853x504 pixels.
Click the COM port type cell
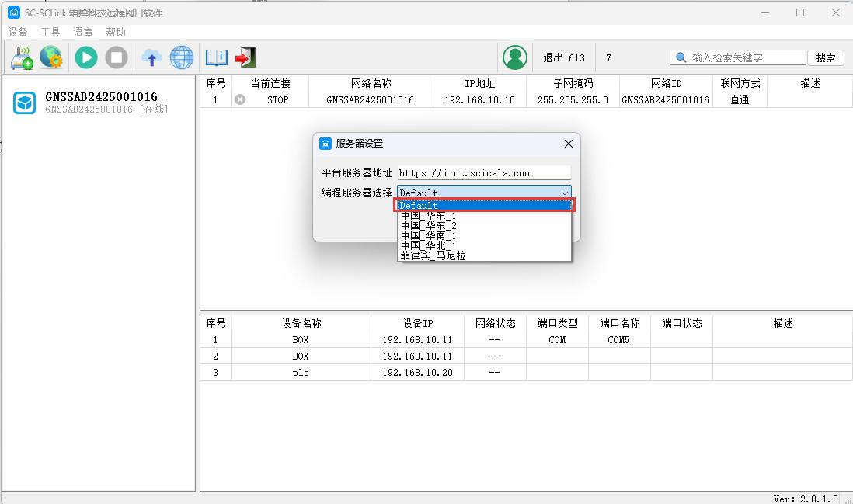(557, 340)
